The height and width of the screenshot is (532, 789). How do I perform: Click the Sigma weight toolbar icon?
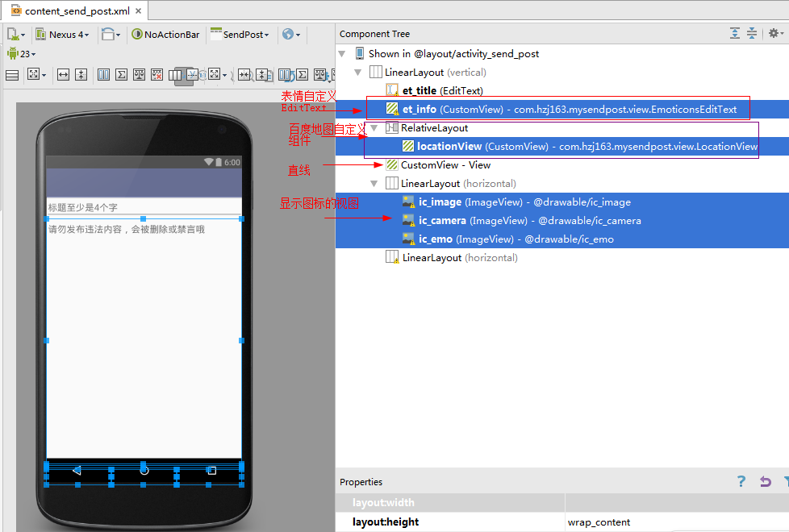pyautogui.click(x=121, y=75)
